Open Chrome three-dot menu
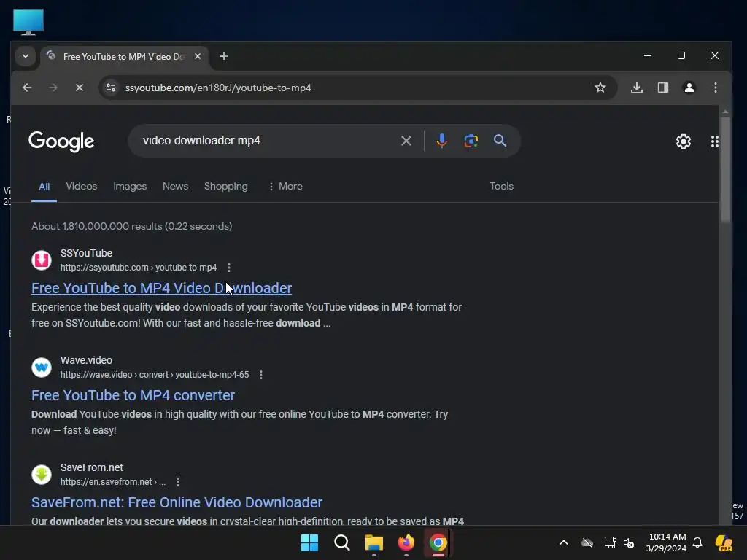The height and width of the screenshot is (560, 747). [716, 87]
